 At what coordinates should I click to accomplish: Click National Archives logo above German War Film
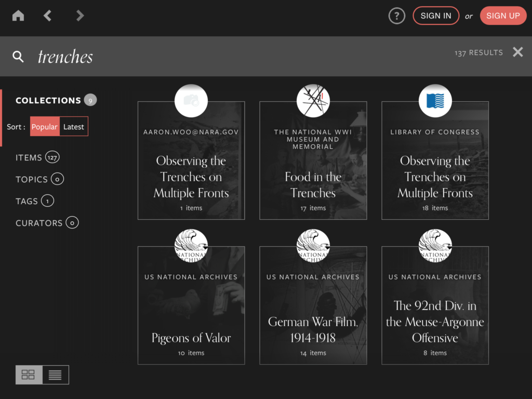tap(313, 246)
